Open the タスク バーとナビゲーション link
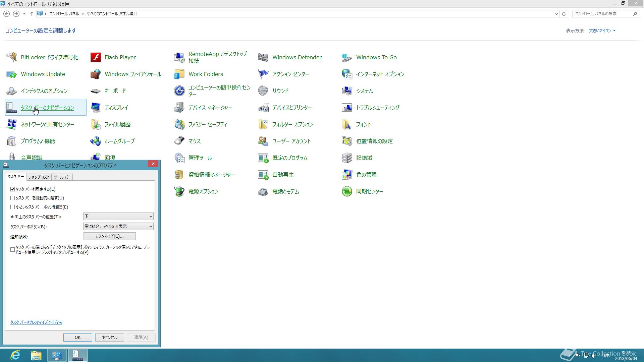644x362 pixels. pyautogui.click(x=47, y=108)
